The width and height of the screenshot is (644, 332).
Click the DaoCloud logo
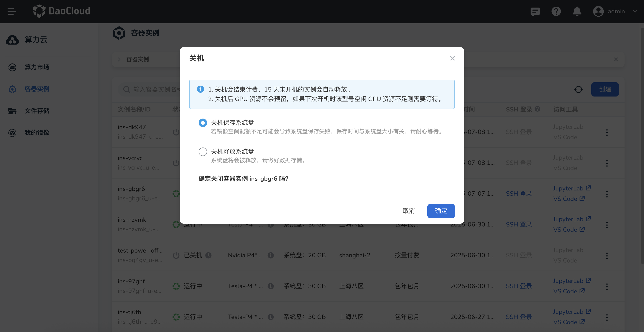61,11
